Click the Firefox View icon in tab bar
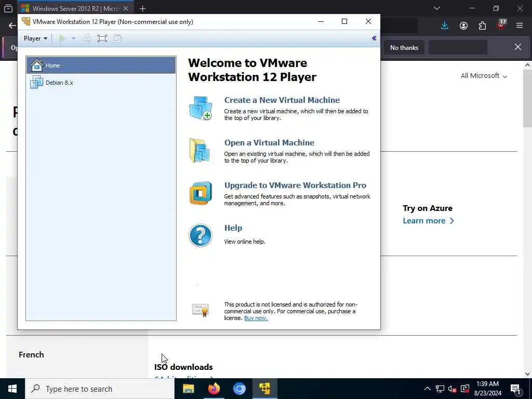The image size is (532, 399). 8,8
